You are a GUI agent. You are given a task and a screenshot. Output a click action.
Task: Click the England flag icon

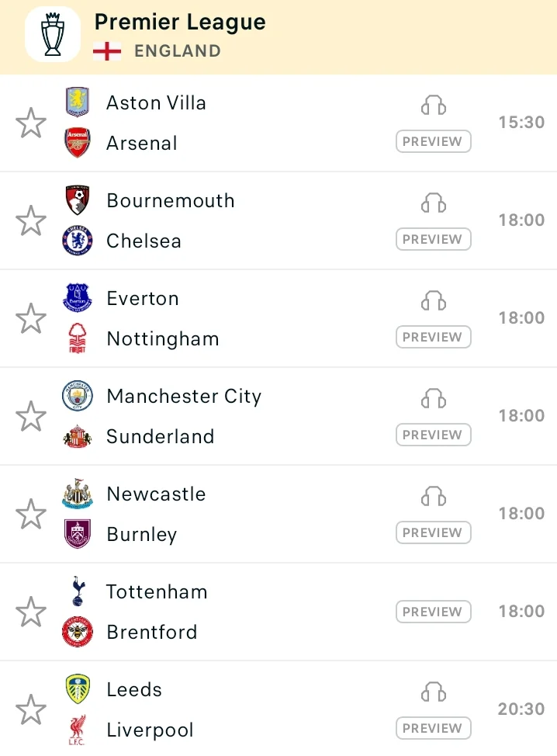point(107,51)
